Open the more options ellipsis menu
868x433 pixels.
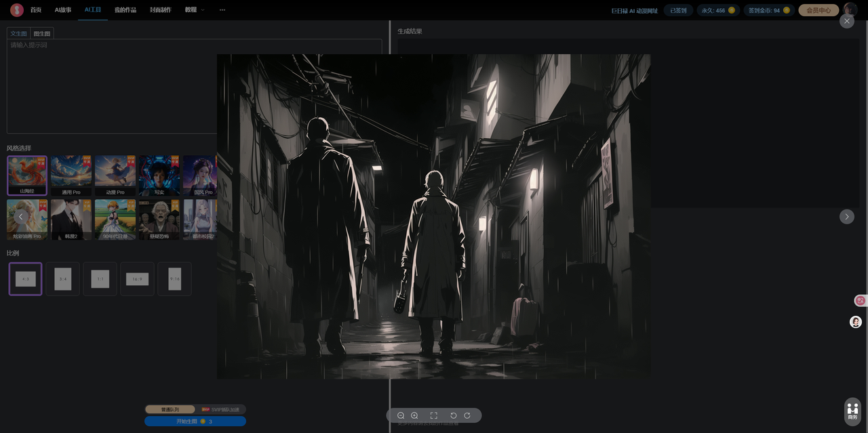click(222, 10)
